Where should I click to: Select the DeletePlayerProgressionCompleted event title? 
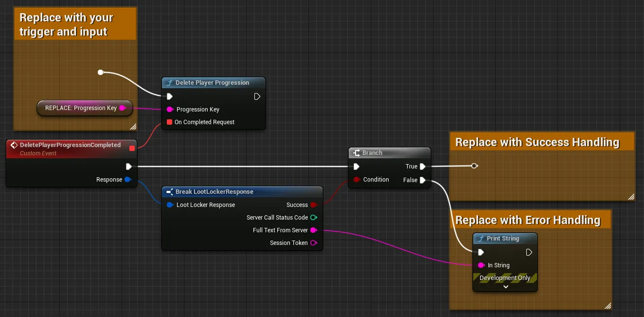(x=70, y=145)
